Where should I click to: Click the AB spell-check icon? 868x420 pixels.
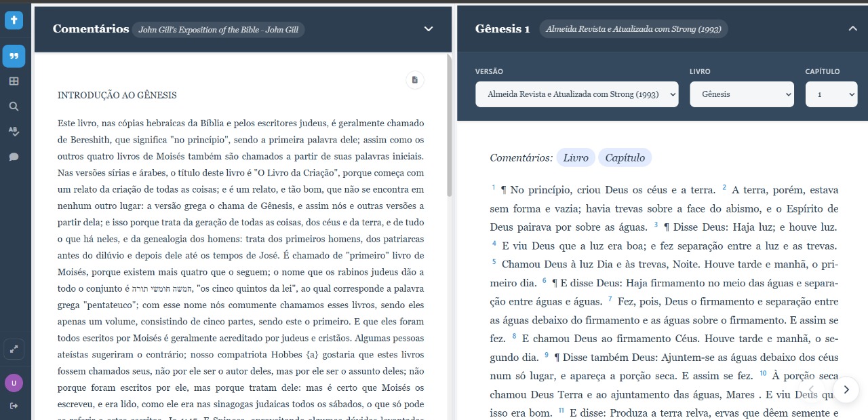[x=14, y=131]
